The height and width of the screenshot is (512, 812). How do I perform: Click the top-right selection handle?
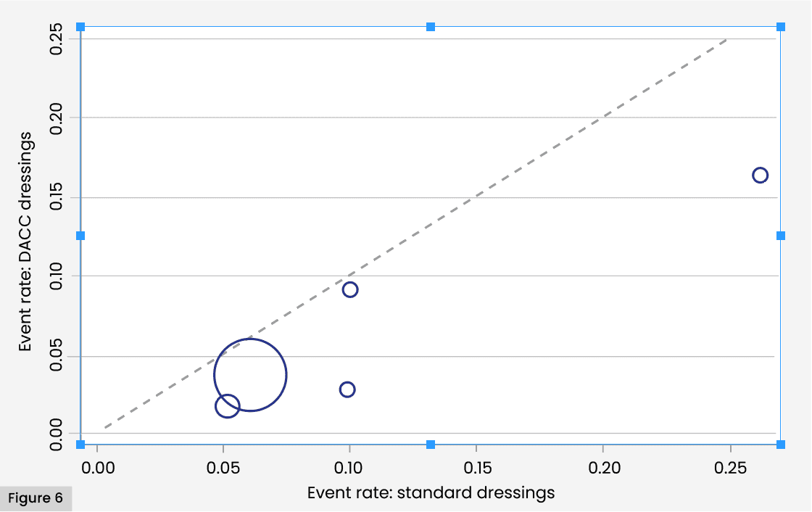781,27
